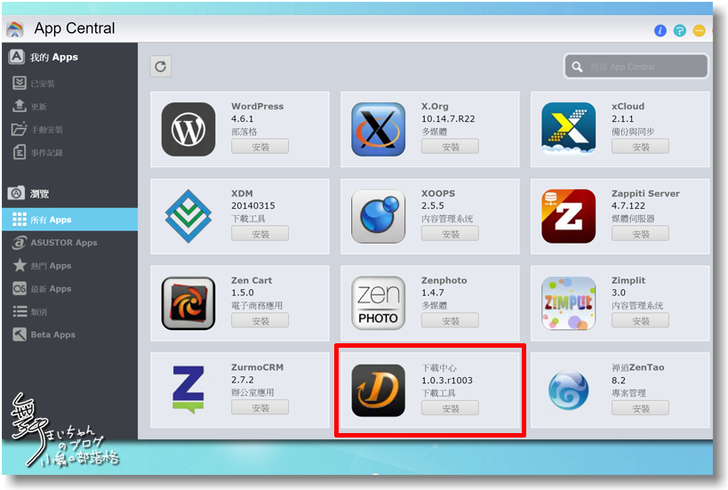Click the teal help icon in title bar

(x=680, y=31)
